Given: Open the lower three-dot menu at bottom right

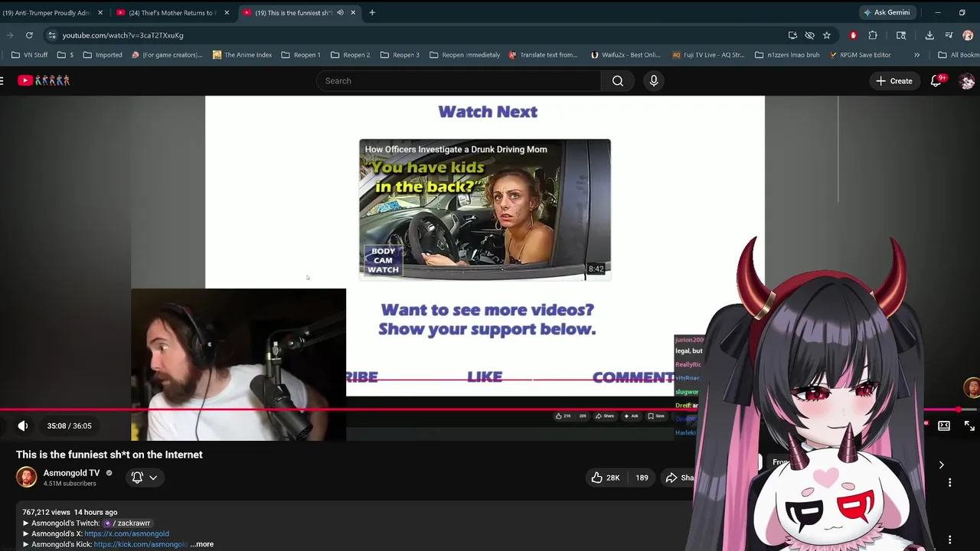Looking at the screenshot, I should pyautogui.click(x=949, y=540).
